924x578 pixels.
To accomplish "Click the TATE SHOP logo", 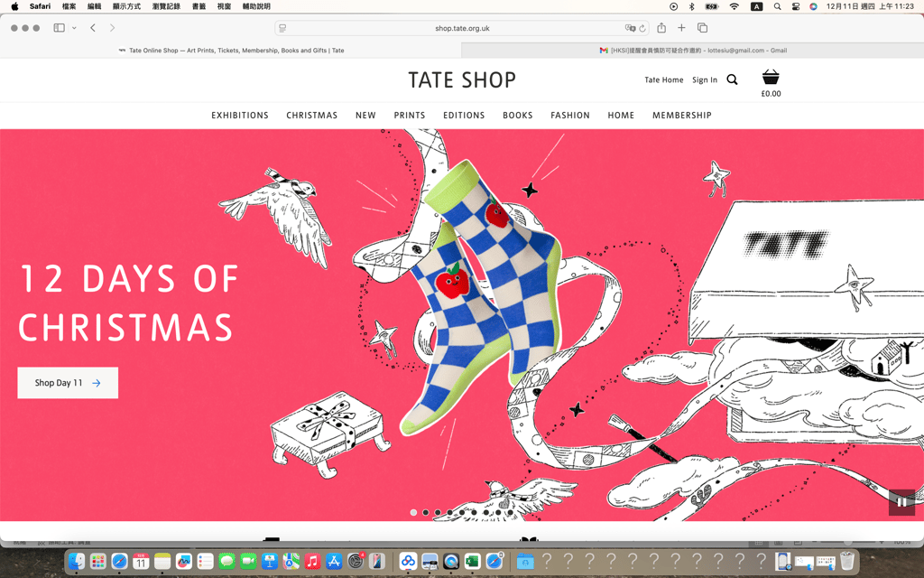I will click(462, 80).
